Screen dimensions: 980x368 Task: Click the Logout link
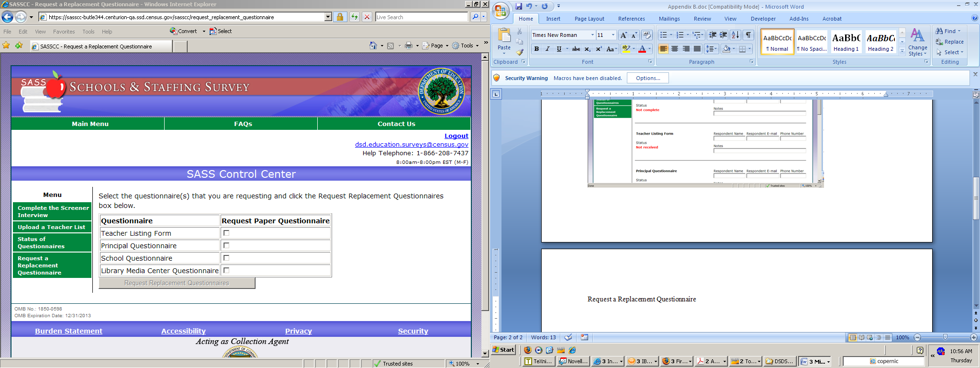click(457, 136)
